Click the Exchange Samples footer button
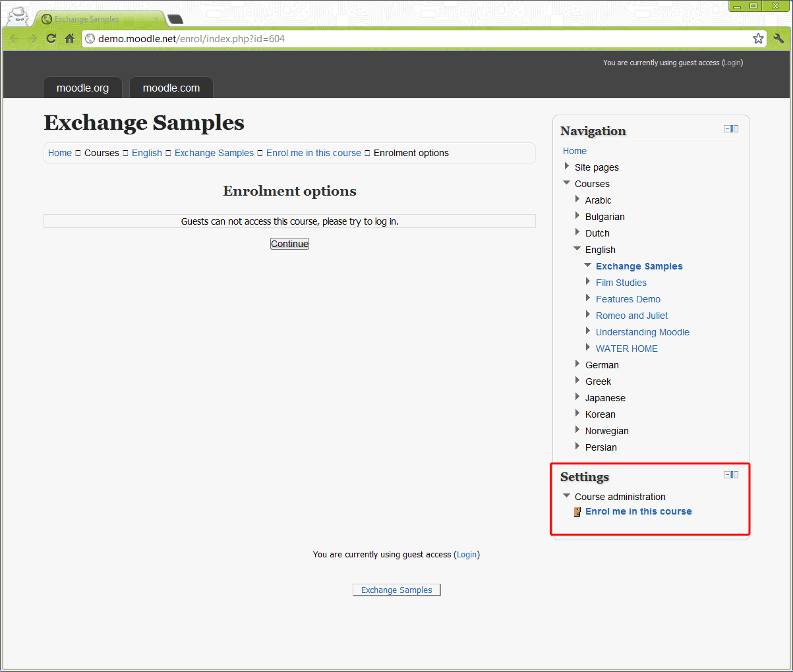 (x=397, y=590)
